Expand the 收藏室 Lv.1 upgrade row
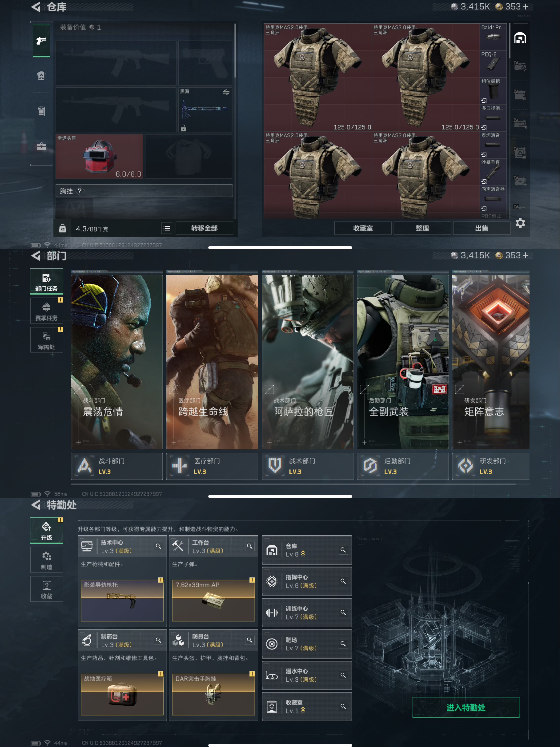The height and width of the screenshot is (747, 560). click(x=306, y=706)
